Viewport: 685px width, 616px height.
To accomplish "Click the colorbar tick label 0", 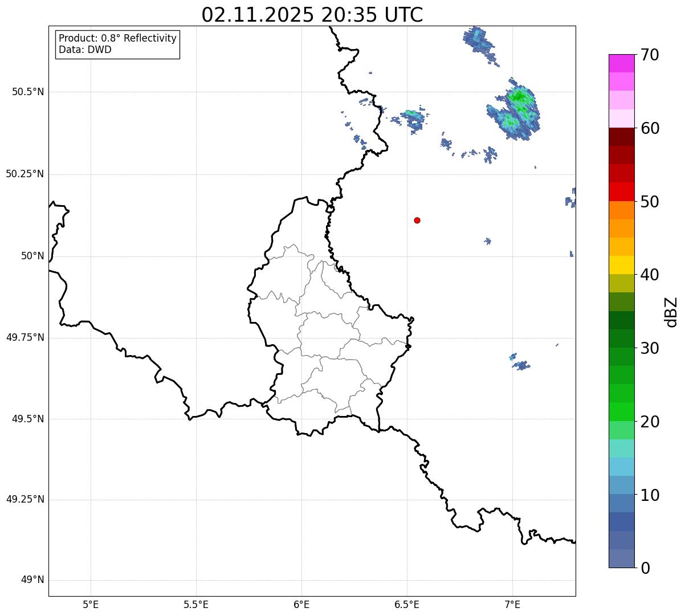I will 645,568.
